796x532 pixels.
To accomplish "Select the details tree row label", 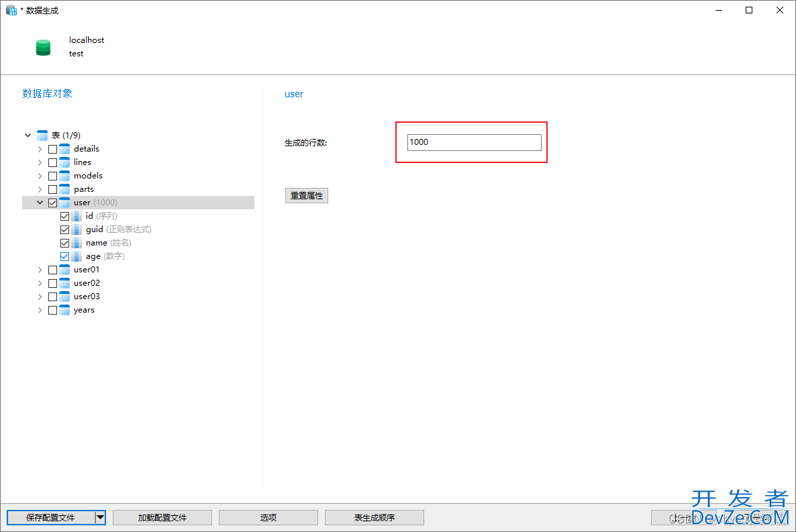I will (87, 149).
